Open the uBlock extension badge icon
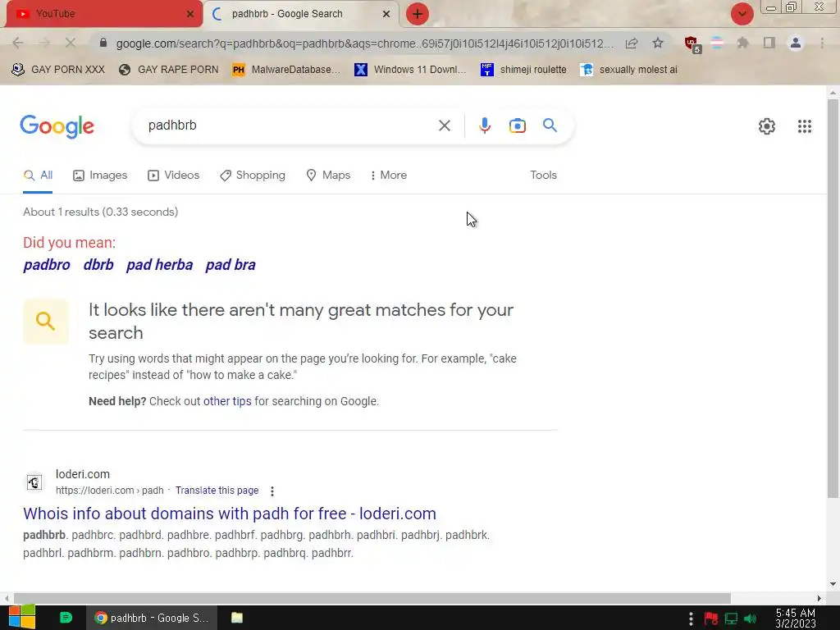Viewport: 840px width, 630px height. coord(692,44)
